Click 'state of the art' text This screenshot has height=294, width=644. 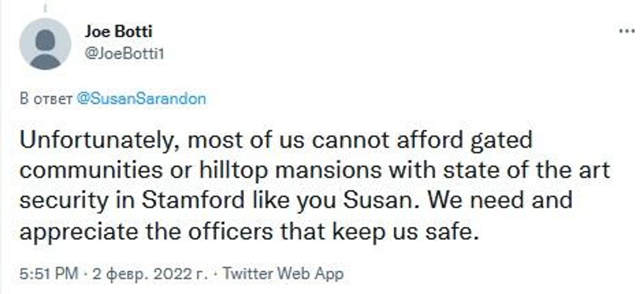[526, 170]
